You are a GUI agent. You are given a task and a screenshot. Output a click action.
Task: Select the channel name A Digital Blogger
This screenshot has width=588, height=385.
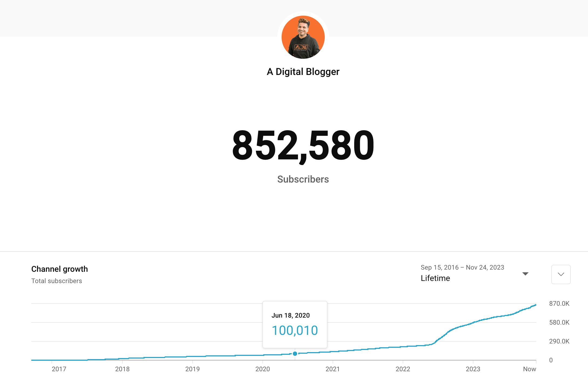coord(303,71)
